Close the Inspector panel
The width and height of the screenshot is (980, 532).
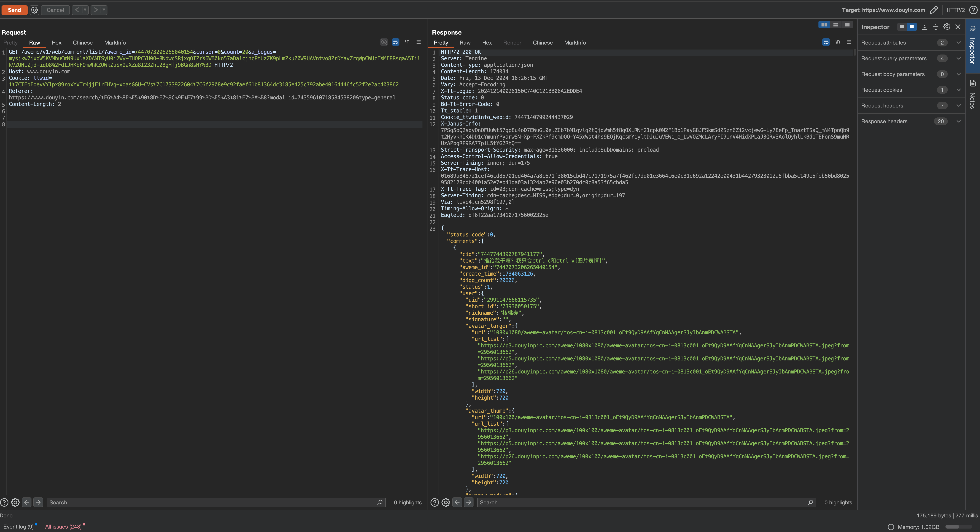point(958,27)
